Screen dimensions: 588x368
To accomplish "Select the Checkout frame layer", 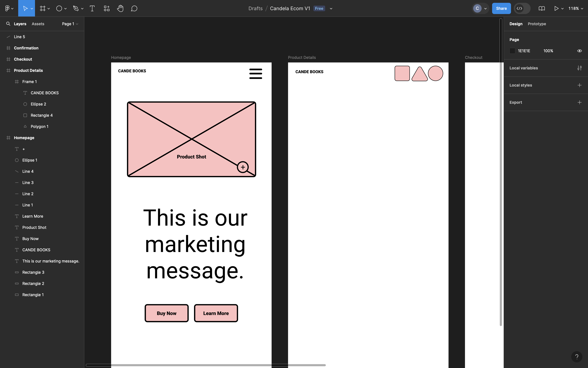I will pyautogui.click(x=42, y=59).
